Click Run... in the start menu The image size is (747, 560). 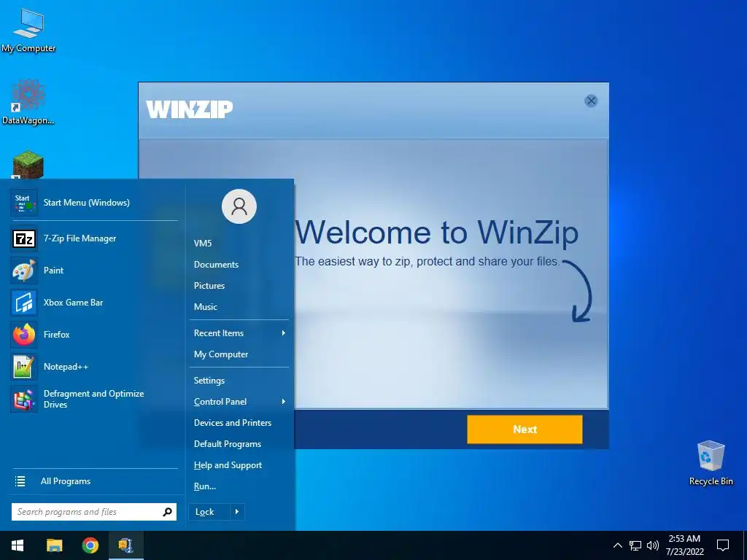tap(204, 486)
